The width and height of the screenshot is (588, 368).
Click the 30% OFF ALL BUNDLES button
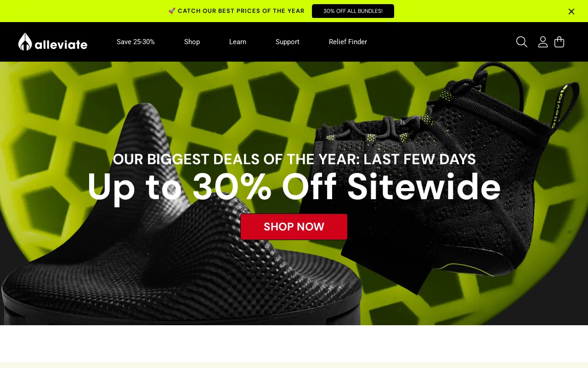coord(353,11)
